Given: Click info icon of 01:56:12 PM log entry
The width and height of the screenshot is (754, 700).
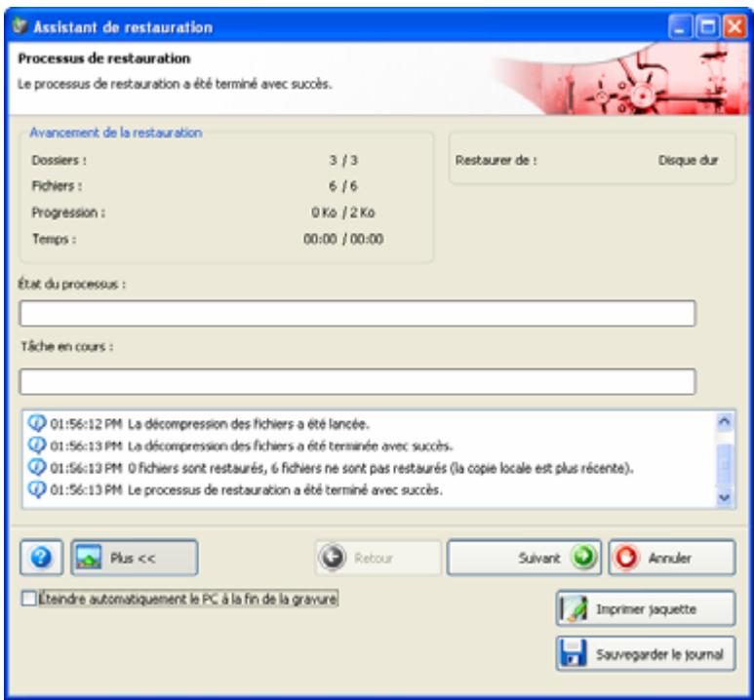Looking at the screenshot, I should coord(37,423).
